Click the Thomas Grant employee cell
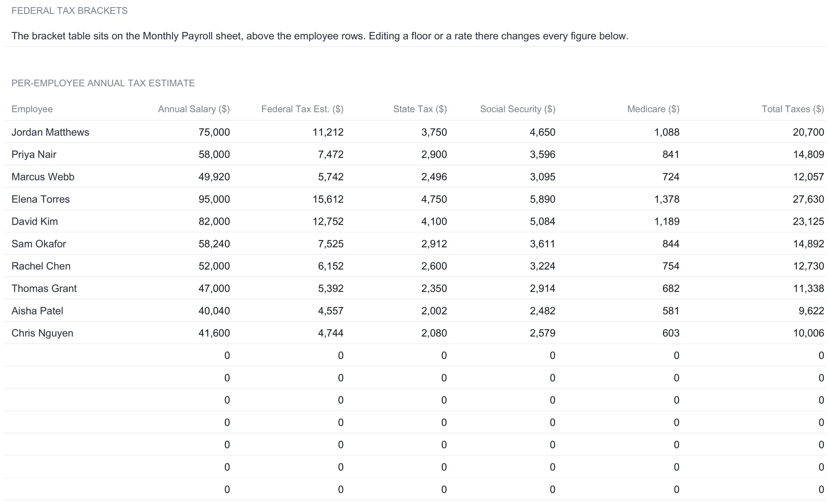 point(44,288)
